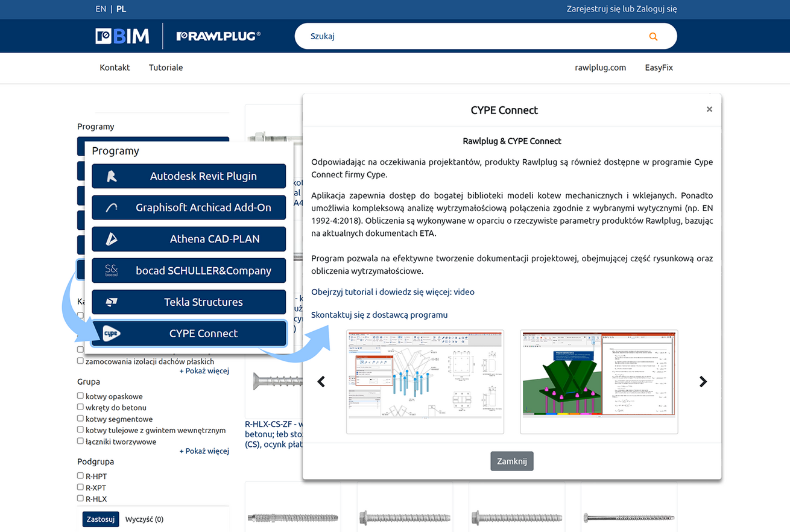Click the orange search magnifier icon

click(653, 36)
